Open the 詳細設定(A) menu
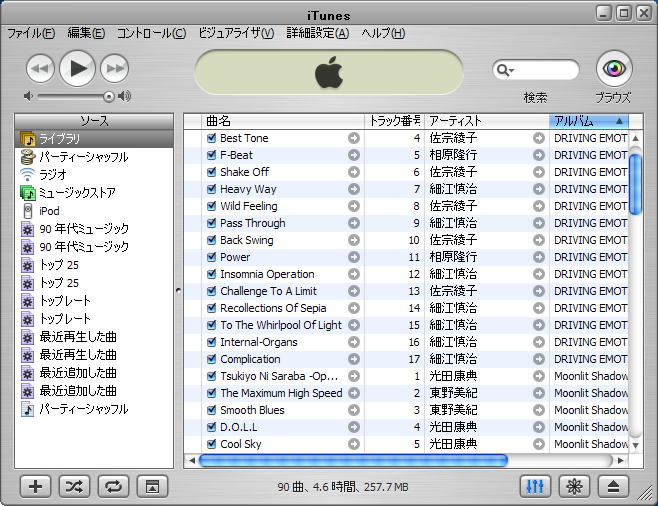This screenshot has height=506, width=658. pos(318,33)
